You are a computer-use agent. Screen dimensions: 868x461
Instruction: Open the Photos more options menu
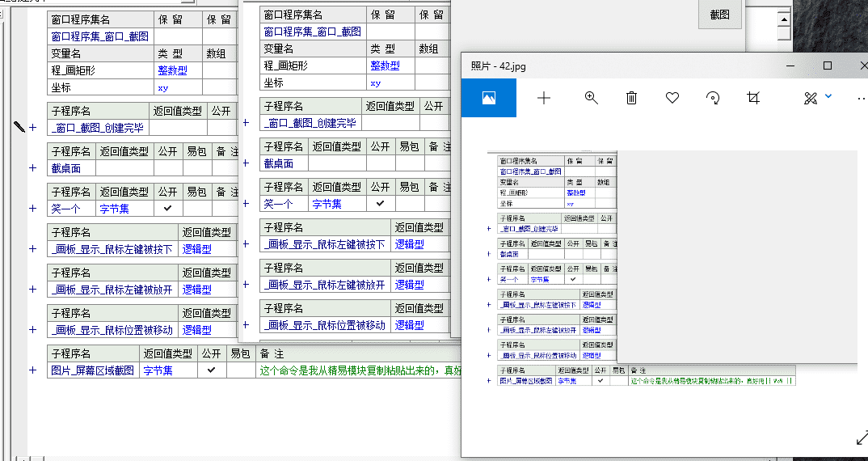860,98
